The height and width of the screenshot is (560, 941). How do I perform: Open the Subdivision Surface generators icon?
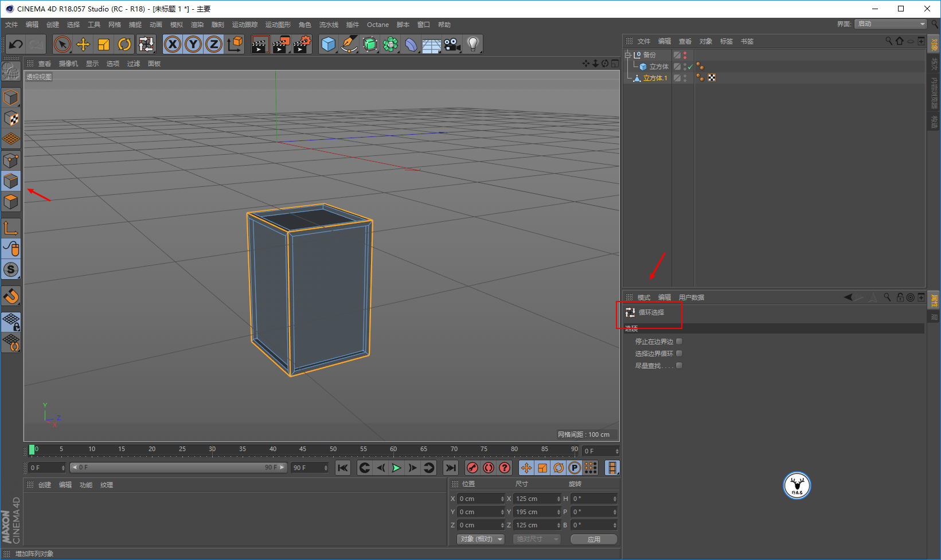click(370, 44)
